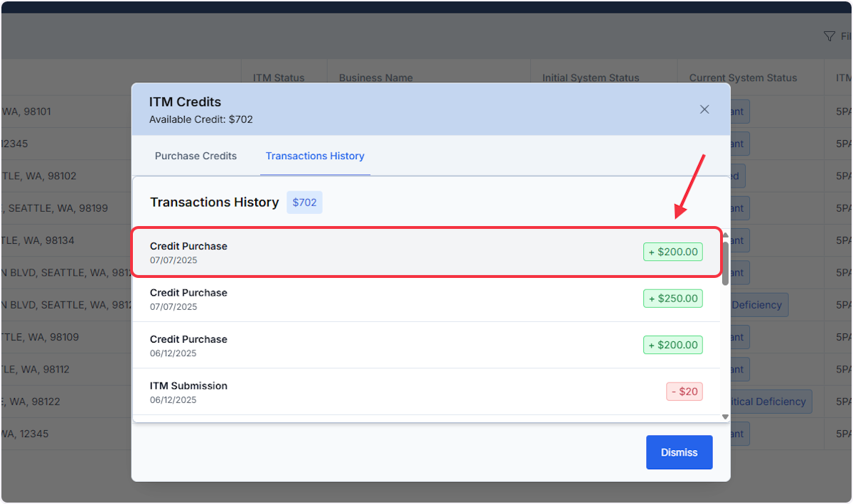This screenshot has height=504, width=853.
Task: Click the address cell ending WA, 98101
Action: click(x=26, y=112)
